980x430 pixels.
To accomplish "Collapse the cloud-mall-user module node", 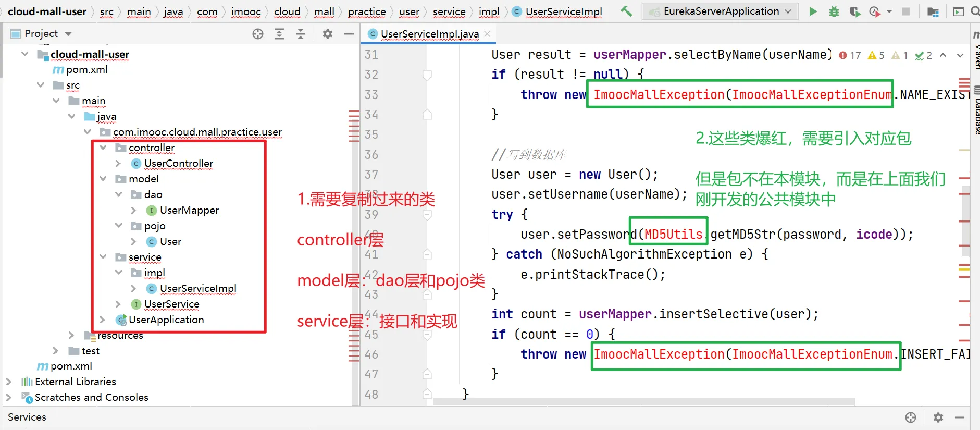I will pyautogui.click(x=24, y=54).
